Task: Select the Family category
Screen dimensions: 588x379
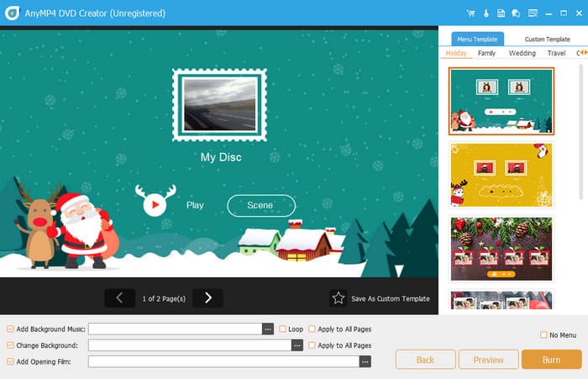Action: click(x=486, y=53)
